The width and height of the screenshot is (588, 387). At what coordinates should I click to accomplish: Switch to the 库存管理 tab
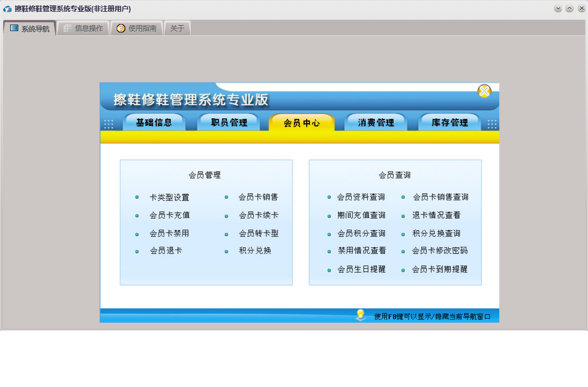click(450, 122)
